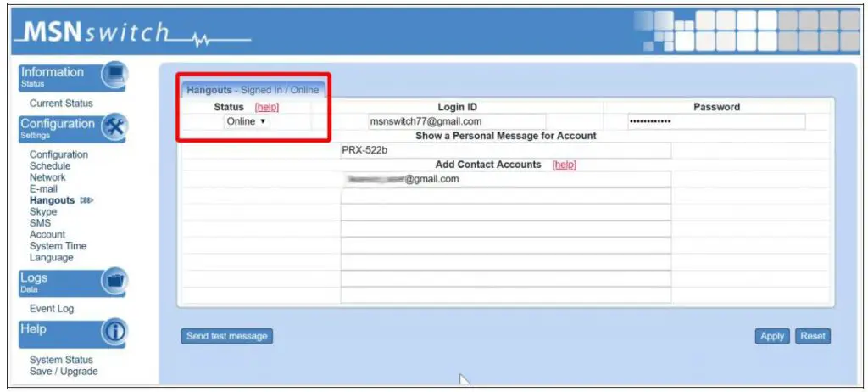Open System Status page
Viewport: 868px width, 392px height.
[x=61, y=360]
